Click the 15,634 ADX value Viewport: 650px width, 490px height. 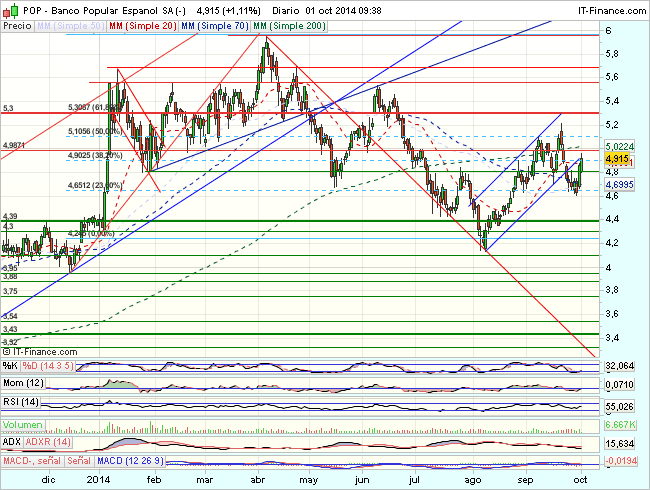pyautogui.click(x=619, y=444)
